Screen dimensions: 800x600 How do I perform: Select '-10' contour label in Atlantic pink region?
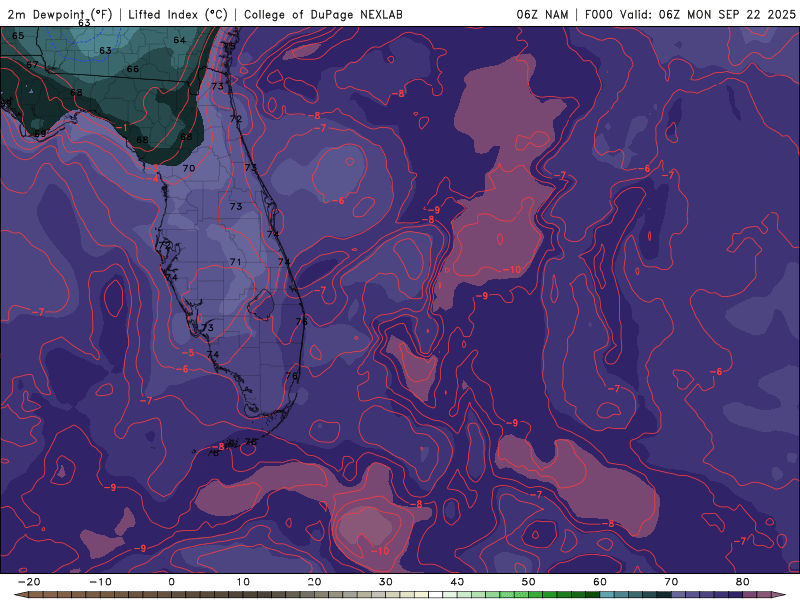coord(512,270)
